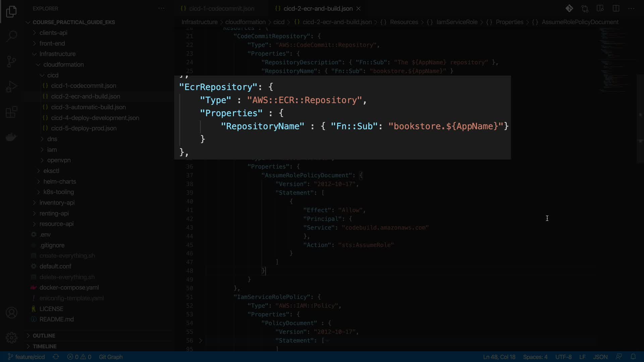Image resolution: width=644 pixels, height=362 pixels.
Task: Close the cicd-2-ecr-and-build.json tab
Action: pyautogui.click(x=359, y=9)
